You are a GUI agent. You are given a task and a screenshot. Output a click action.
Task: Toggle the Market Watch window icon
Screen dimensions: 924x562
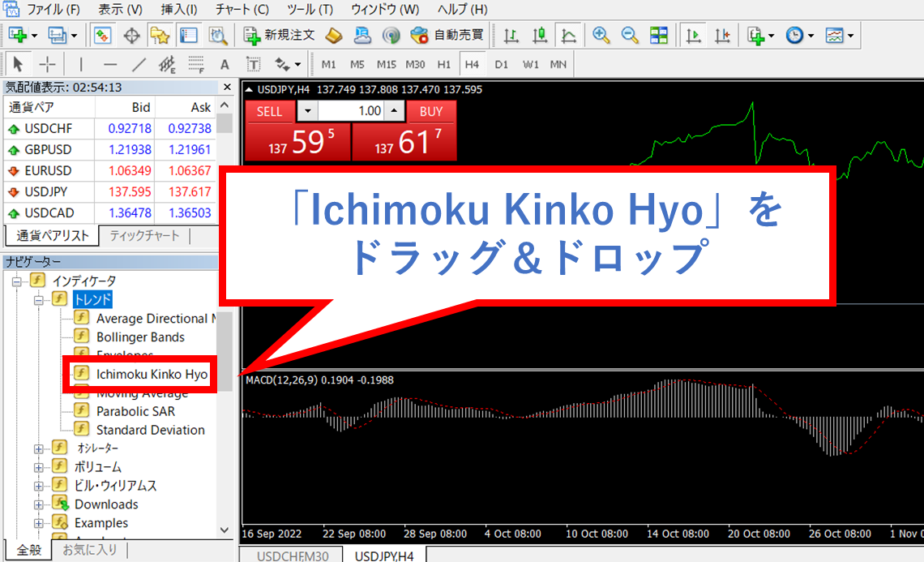102,36
